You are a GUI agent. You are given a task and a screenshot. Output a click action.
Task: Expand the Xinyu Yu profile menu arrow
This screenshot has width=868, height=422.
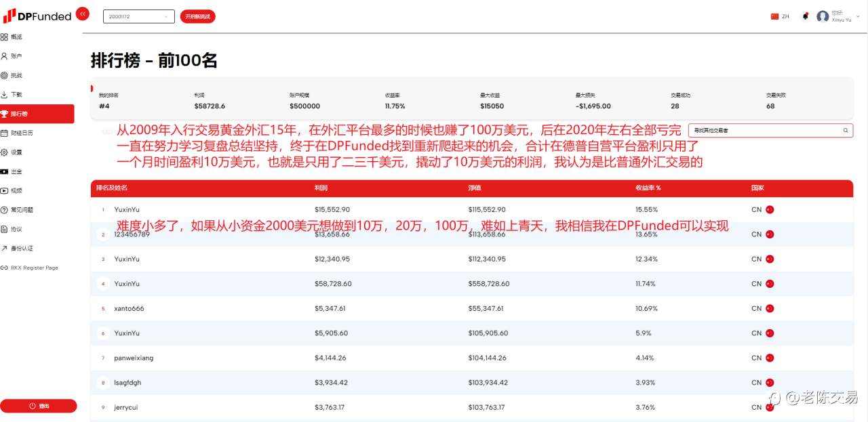[857, 17]
